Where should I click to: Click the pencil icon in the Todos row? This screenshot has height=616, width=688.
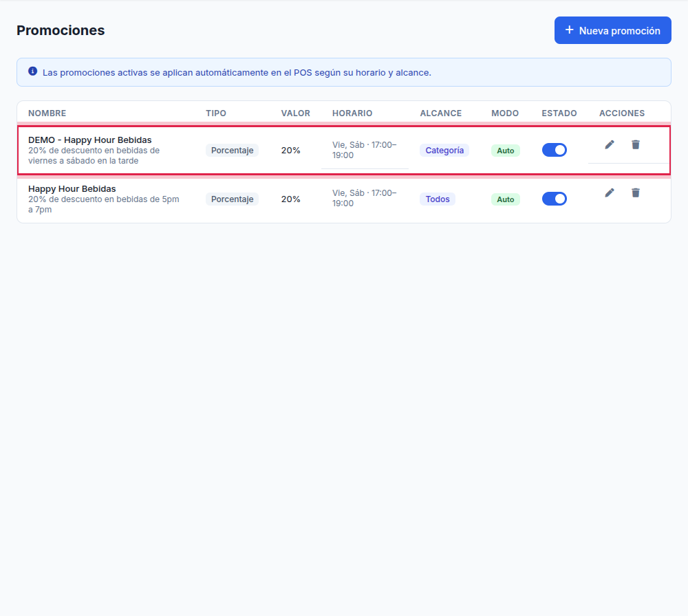(610, 193)
